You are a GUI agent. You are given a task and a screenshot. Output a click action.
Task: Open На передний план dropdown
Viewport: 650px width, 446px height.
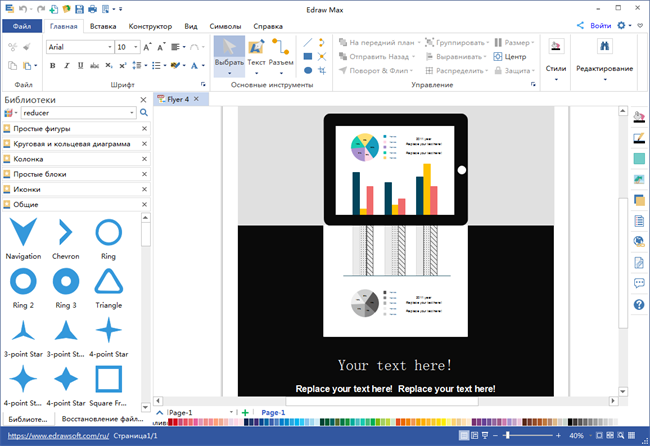(419, 43)
